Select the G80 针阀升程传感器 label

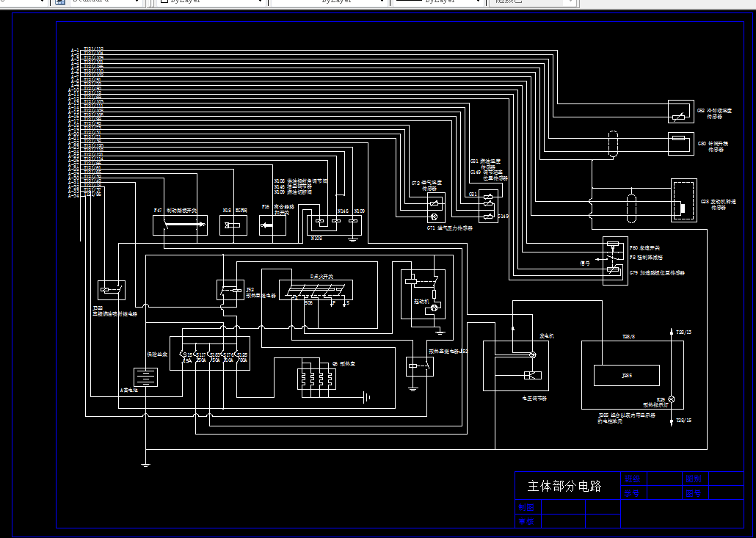tap(713, 147)
